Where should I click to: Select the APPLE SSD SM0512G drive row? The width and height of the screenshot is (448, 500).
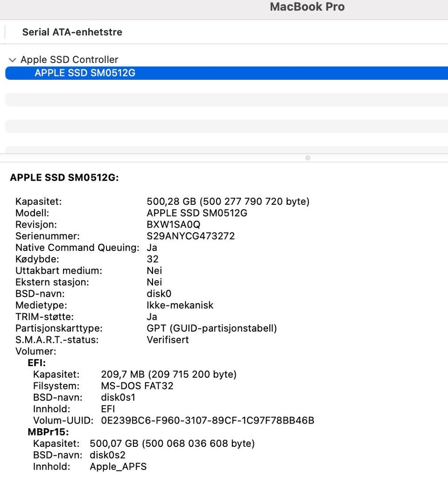(226, 73)
